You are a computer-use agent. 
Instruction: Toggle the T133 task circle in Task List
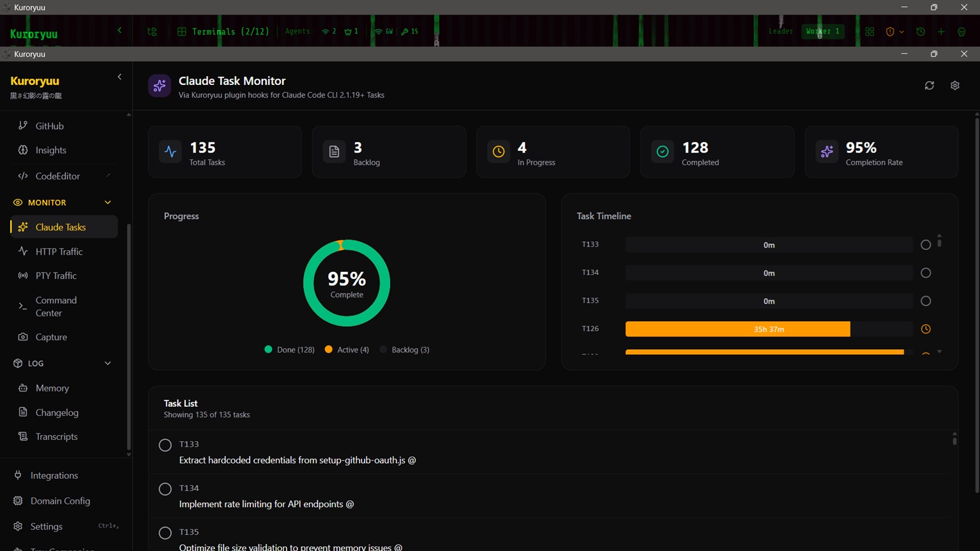(x=165, y=445)
